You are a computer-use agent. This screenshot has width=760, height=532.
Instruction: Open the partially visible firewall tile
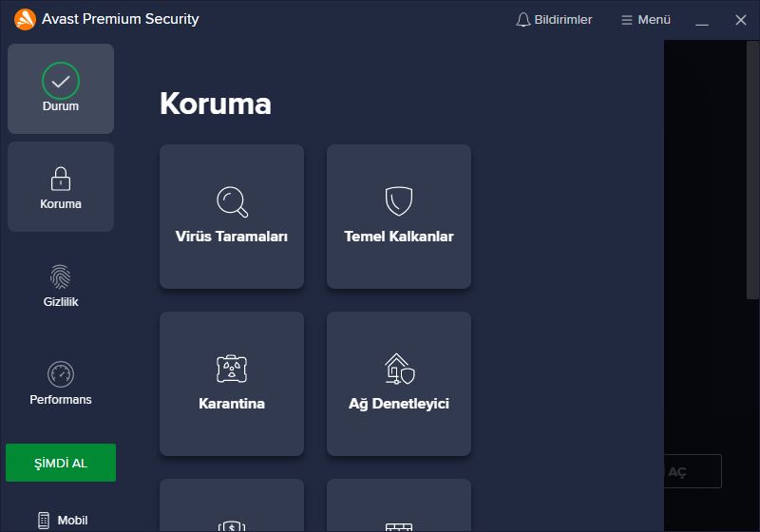click(x=399, y=505)
